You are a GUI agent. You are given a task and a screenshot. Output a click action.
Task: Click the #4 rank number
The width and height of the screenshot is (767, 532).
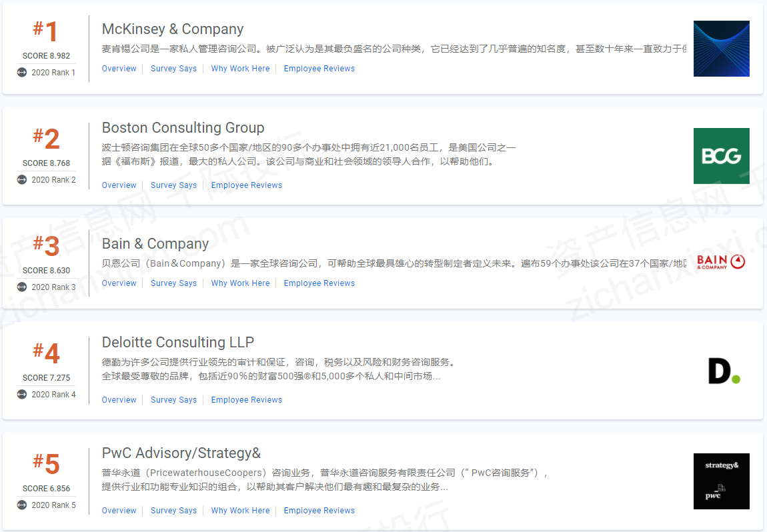point(46,353)
